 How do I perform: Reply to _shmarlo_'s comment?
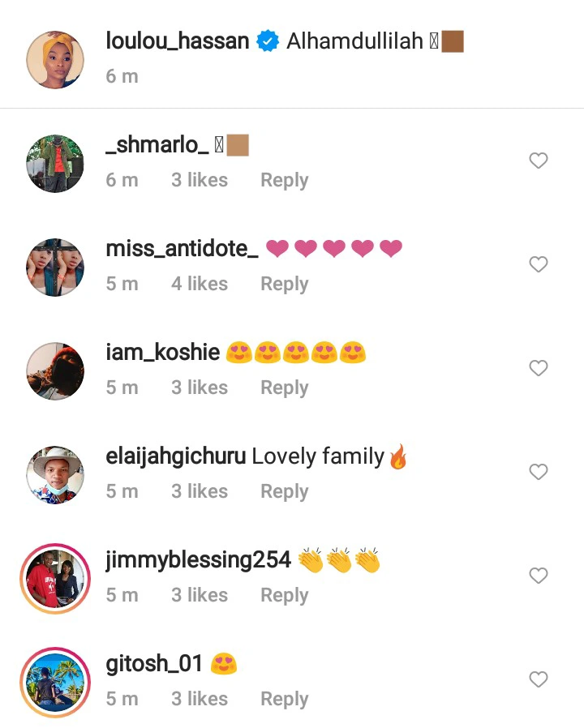pyautogui.click(x=285, y=180)
